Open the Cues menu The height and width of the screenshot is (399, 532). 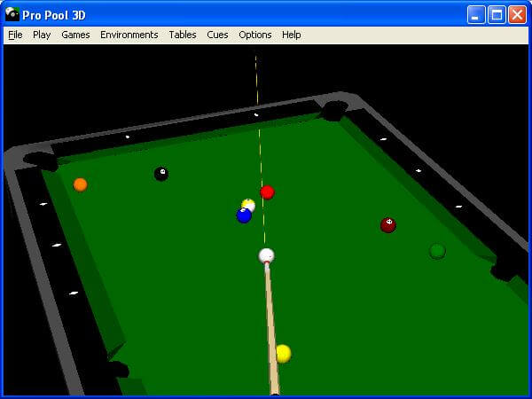217,35
